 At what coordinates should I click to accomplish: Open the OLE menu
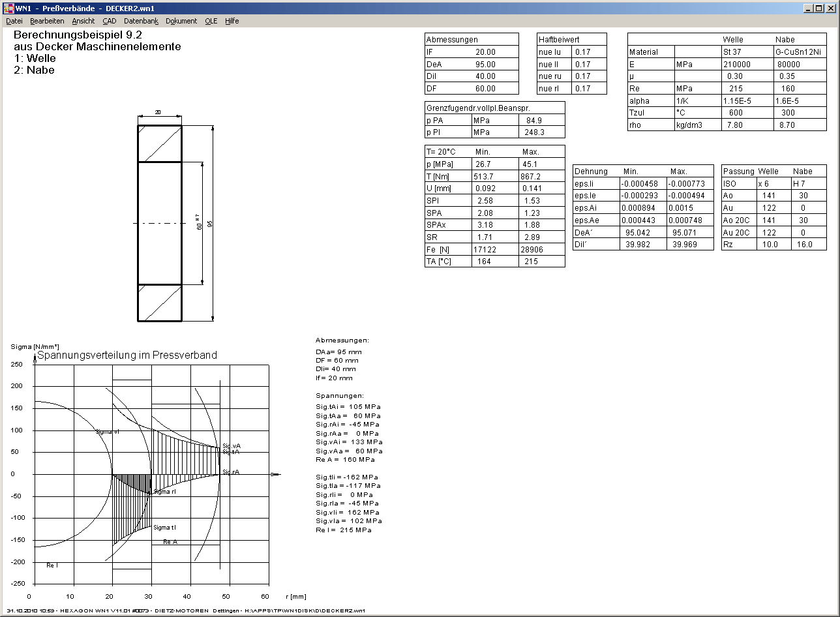pos(211,21)
